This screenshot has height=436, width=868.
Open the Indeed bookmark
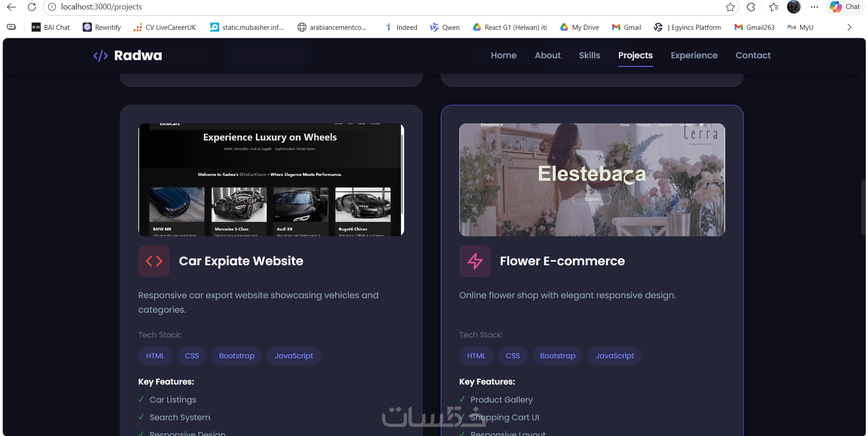(x=401, y=27)
